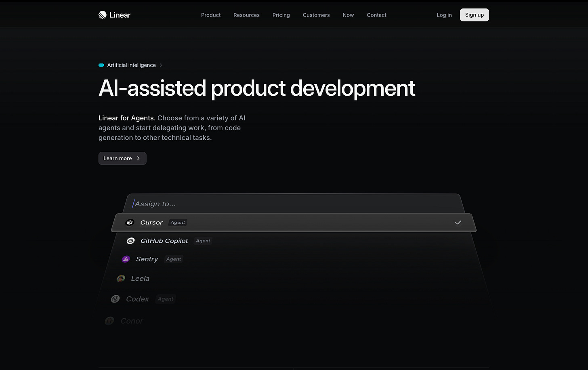Click the Codex icon
The height and width of the screenshot is (370, 588).
[115, 299]
